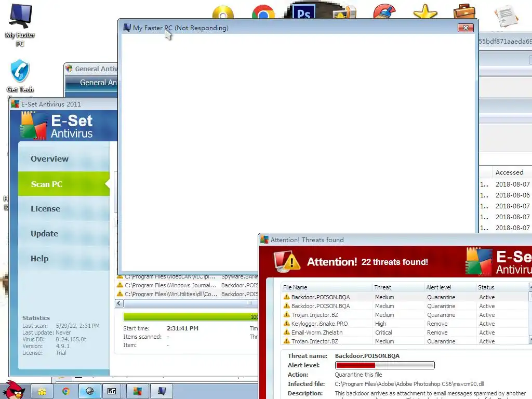
Task: Click the License value Trial
Action: (61, 353)
